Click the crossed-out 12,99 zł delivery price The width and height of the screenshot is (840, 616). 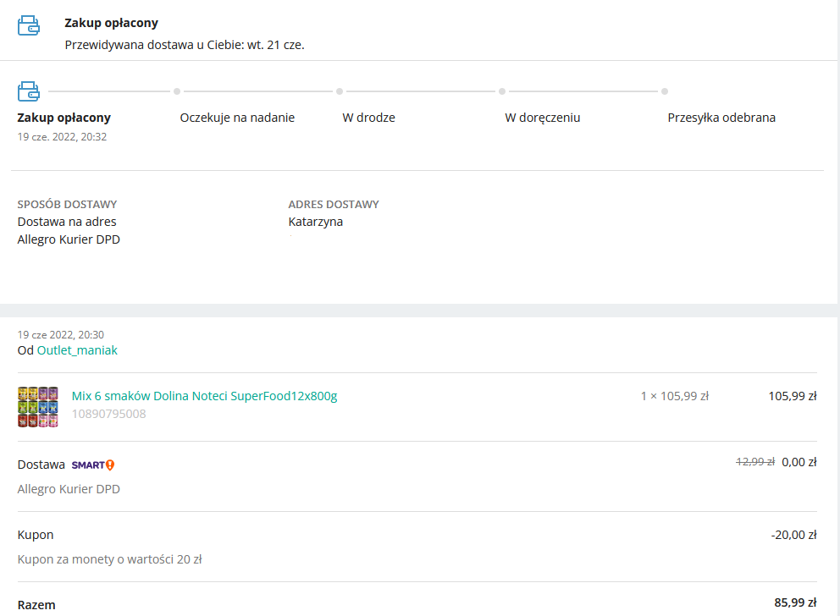pos(754,462)
